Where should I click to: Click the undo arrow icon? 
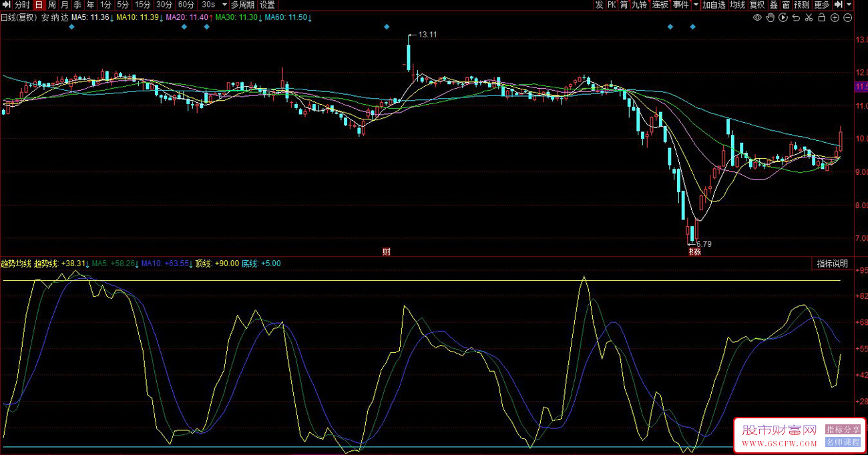(796, 18)
